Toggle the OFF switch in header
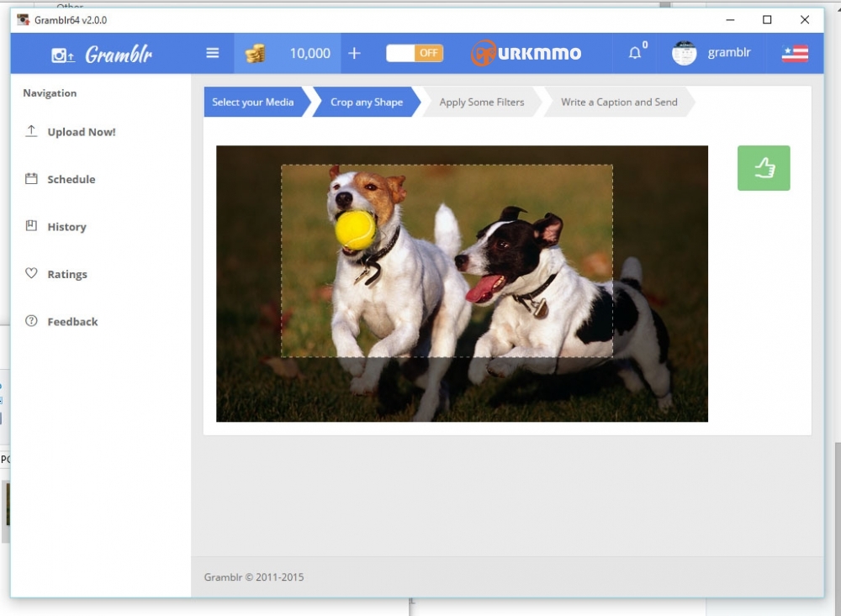This screenshot has height=616, width=841. click(x=415, y=53)
